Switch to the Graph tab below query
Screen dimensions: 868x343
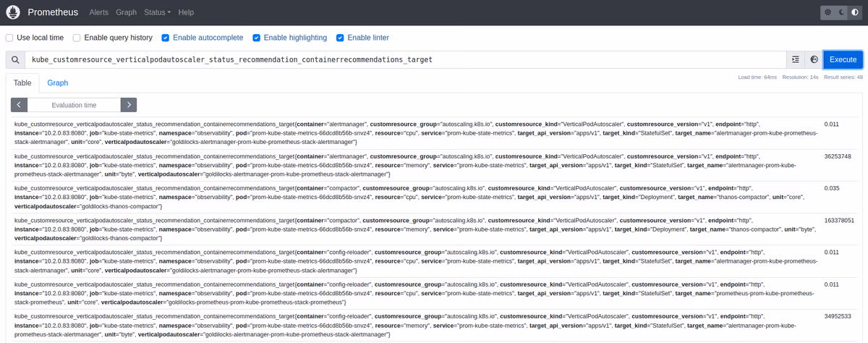(x=58, y=83)
